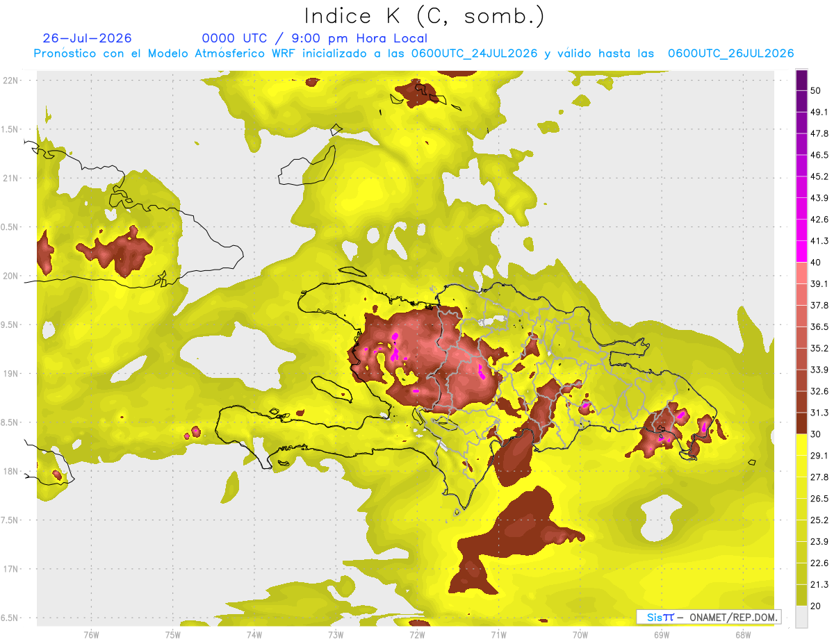834x644 pixels.
Task: Click the colorbar value "35.2"
Action: tap(819, 348)
